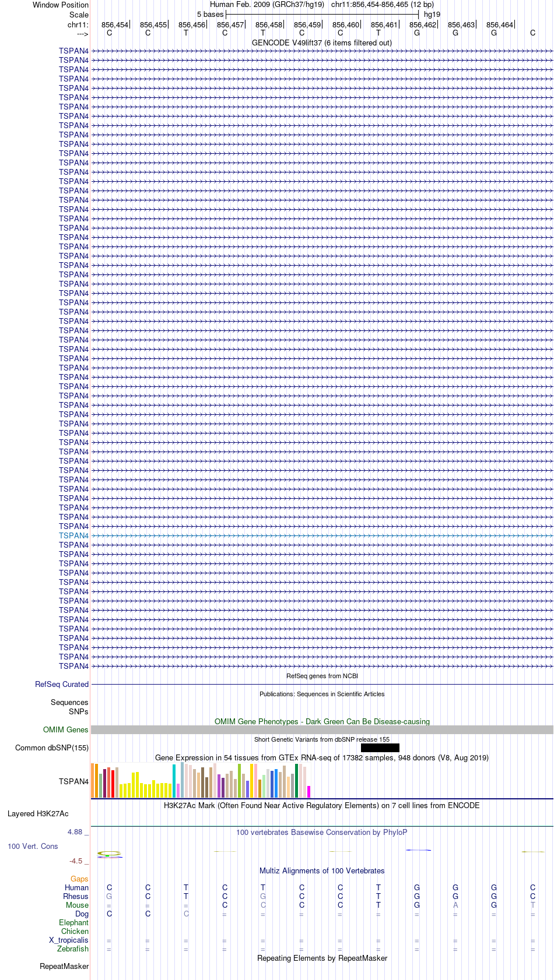Click base G under 856,462 in the sequence row
554x980 pixels.
417,33
